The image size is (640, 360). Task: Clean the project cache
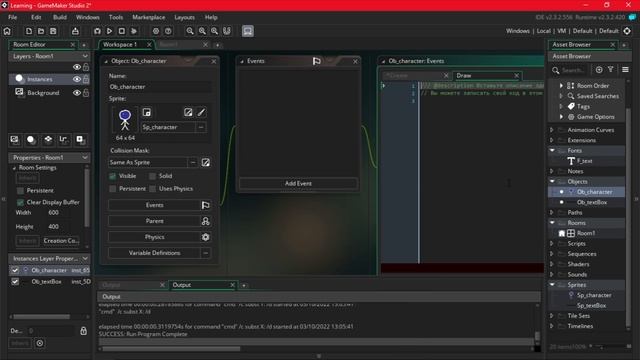[x=134, y=31]
